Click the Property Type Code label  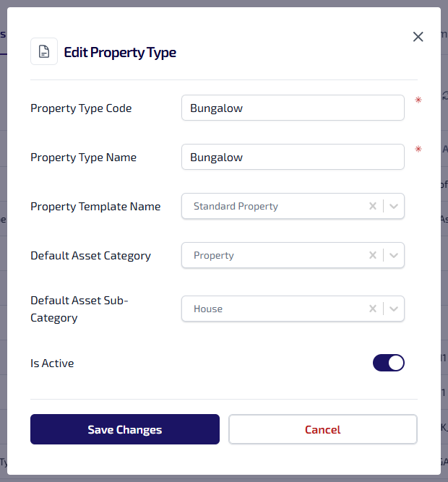[x=81, y=108]
